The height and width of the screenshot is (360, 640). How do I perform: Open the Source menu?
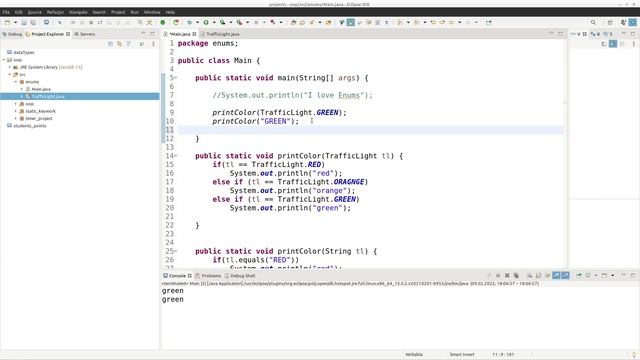[x=35, y=12]
